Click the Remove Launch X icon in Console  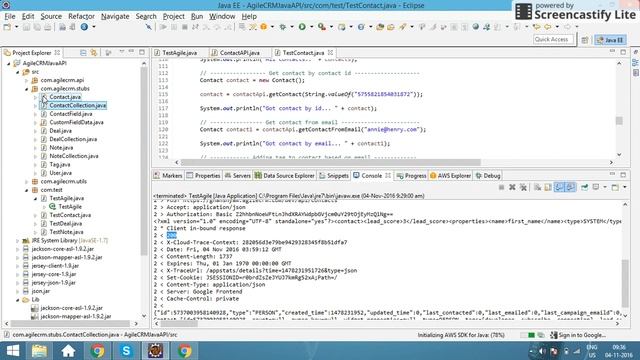click(x=512, y=187)
